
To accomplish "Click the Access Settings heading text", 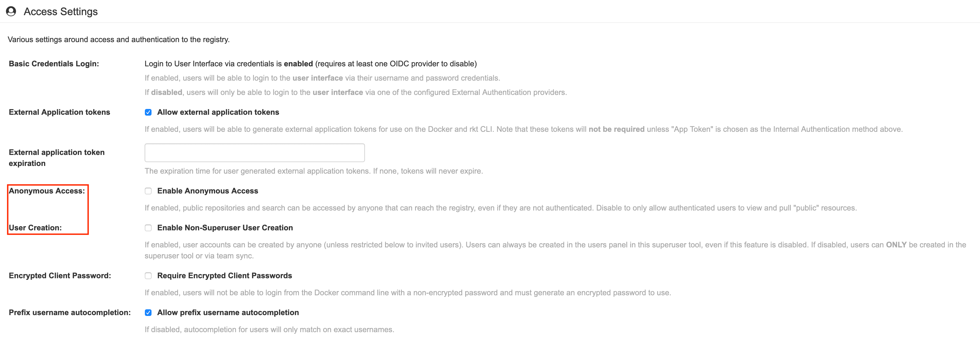I will (x=61, y=12).
